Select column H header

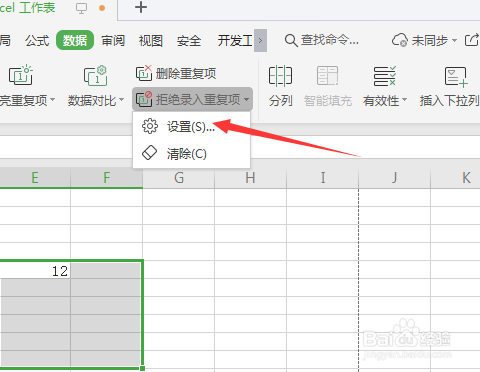click(x=250, y=178)
